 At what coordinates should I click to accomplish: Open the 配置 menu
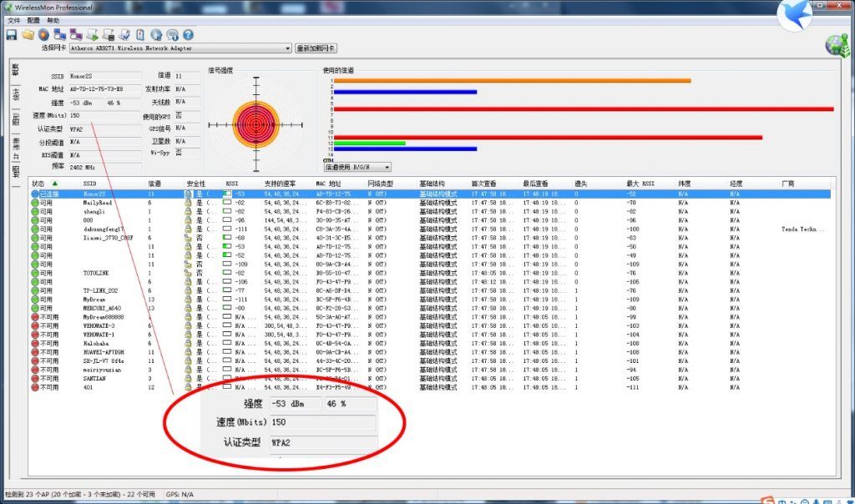(x=33, y=20)
